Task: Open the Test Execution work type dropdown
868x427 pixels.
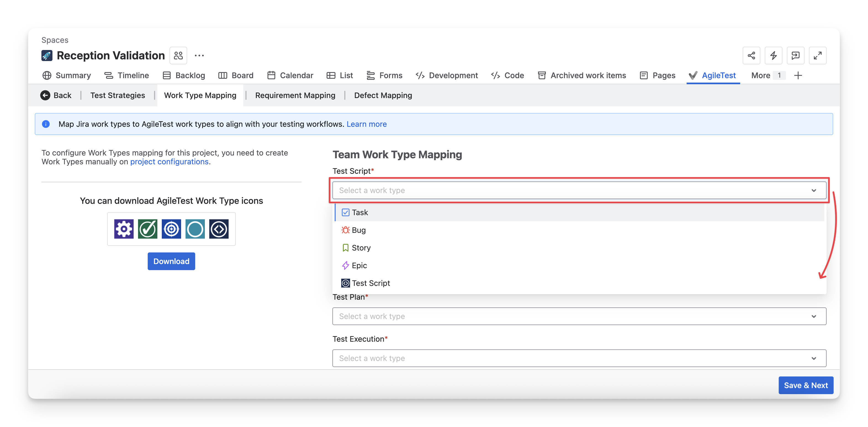Action: [579, 358]
